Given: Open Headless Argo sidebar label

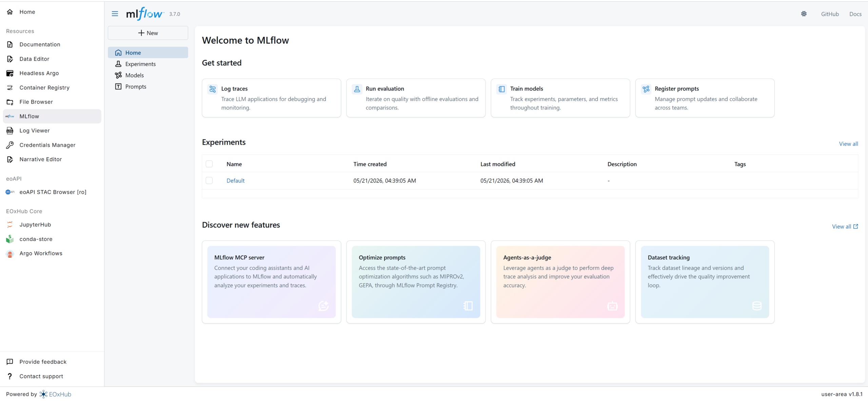Looking at the screenshot, I should [x=39, y=73].
